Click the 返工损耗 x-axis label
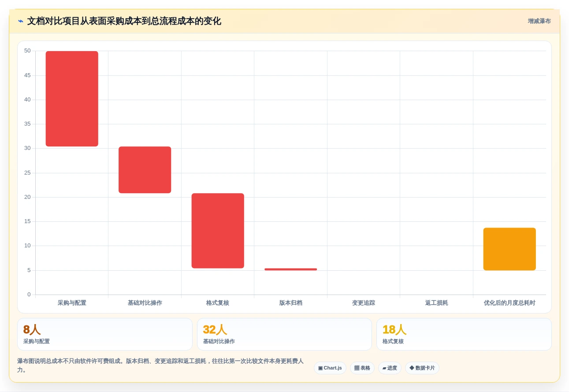The height and width of the screenshot is (392, 569). (x=436, y=303)
